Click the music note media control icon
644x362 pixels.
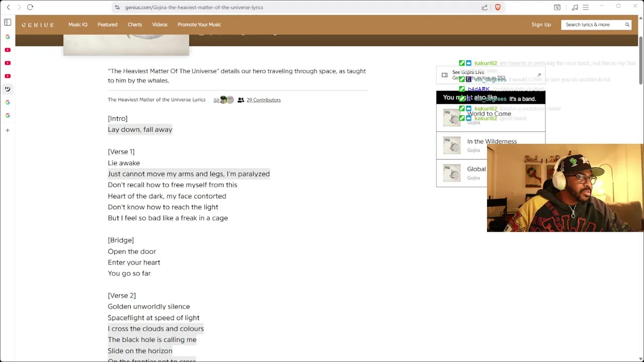tap(575, 7)
